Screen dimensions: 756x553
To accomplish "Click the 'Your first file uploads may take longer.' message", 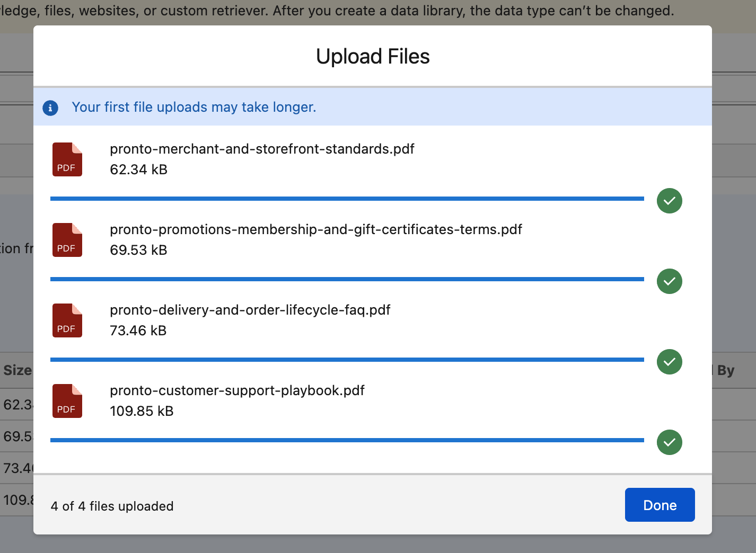I will [194, 107].
